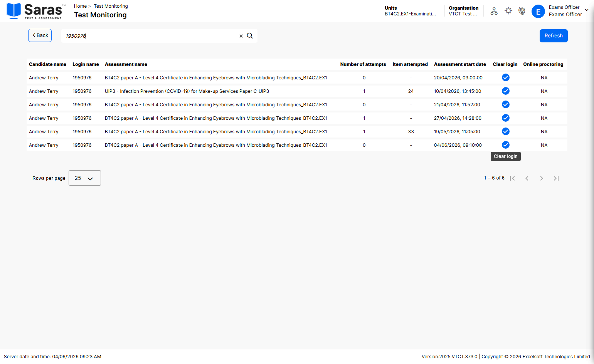
Task: Click the Online proctoring column header
Action: [543, 64]
